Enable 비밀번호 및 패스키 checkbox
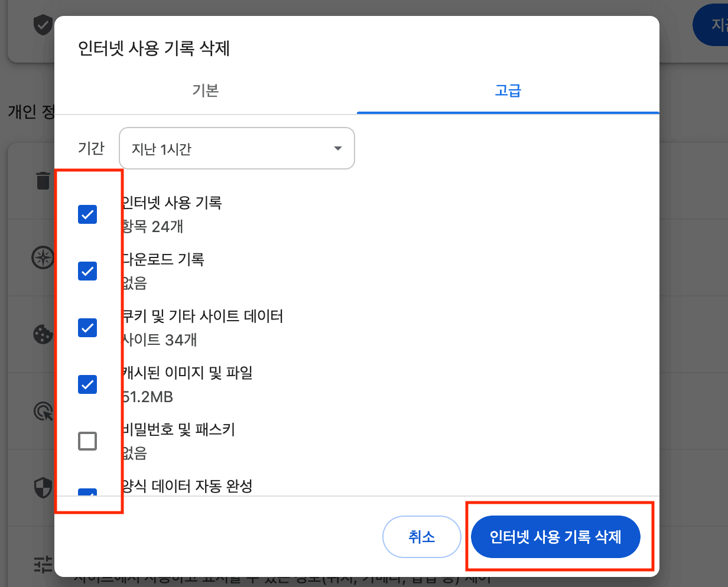The width and height of the screenshot is (728, 587). pyautogui.click(x=87, y=441)
